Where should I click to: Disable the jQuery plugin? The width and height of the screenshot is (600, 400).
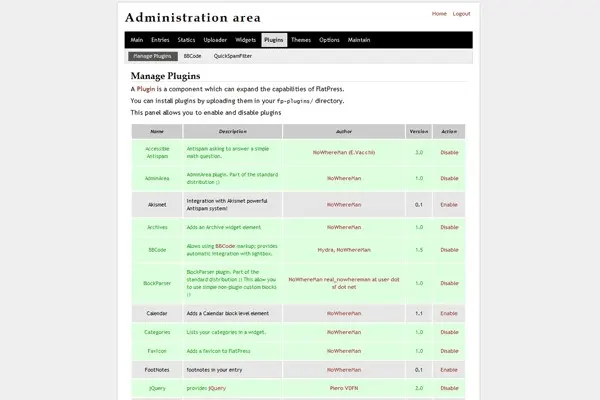(449, 387)
